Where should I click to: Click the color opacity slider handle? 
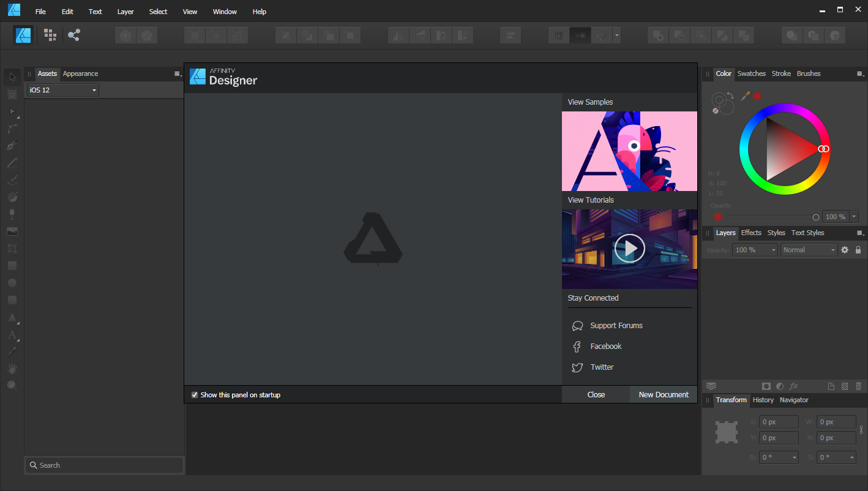(x=815, y=217)
